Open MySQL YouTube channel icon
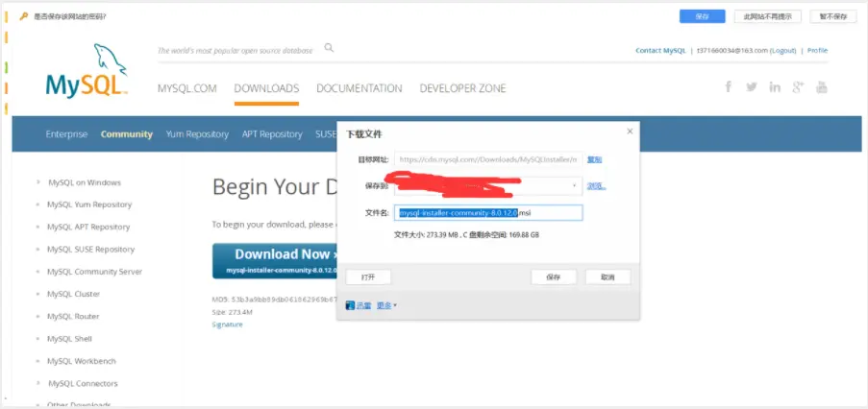868x409 pixels. (x=822, y=86)
